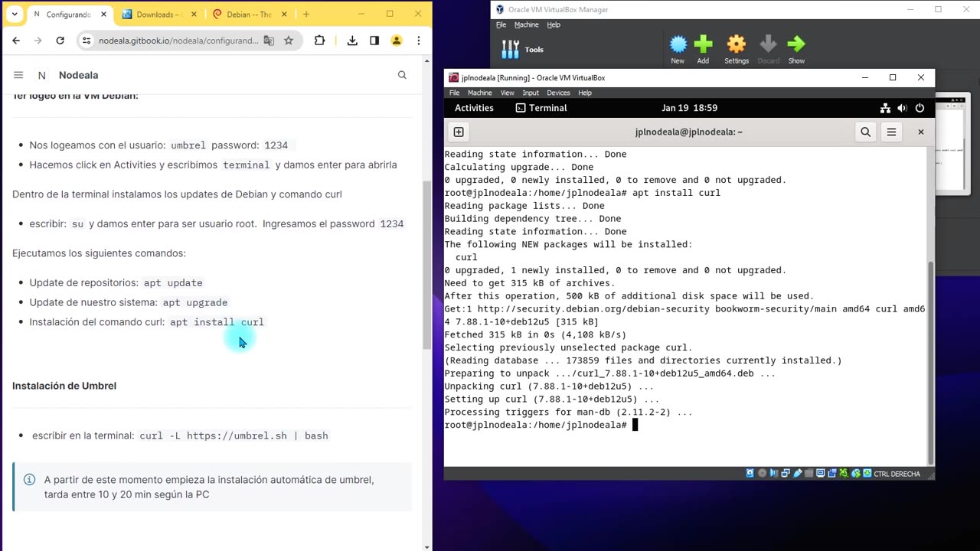This screenshot has height=551, width=980.
Task: Click the CTRL DERECHA host key label
Action: click(897, 474)
